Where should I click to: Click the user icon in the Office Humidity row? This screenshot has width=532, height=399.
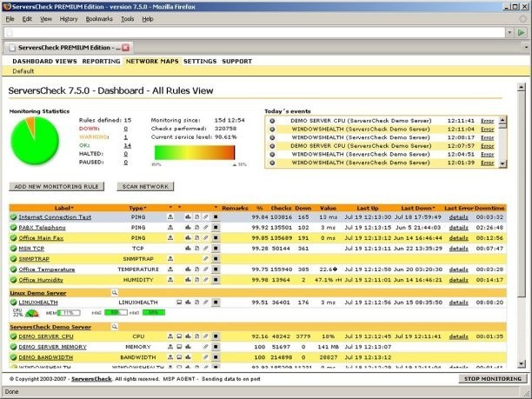pos(170,280)
